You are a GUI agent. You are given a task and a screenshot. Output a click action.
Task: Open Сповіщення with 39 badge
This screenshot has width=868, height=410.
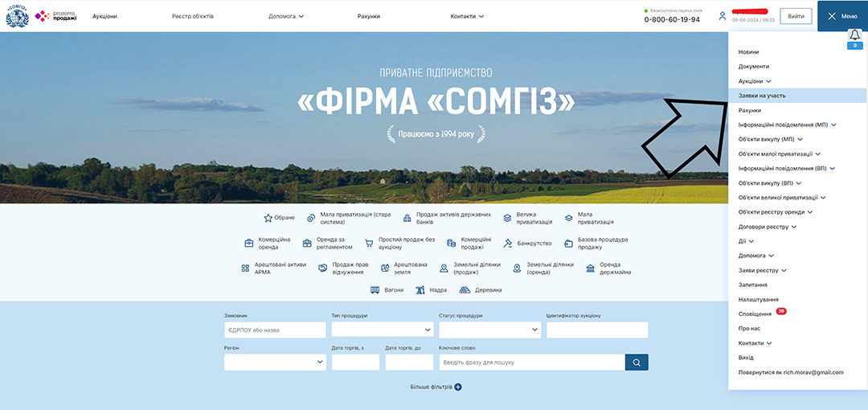click(x=762, y=313)
